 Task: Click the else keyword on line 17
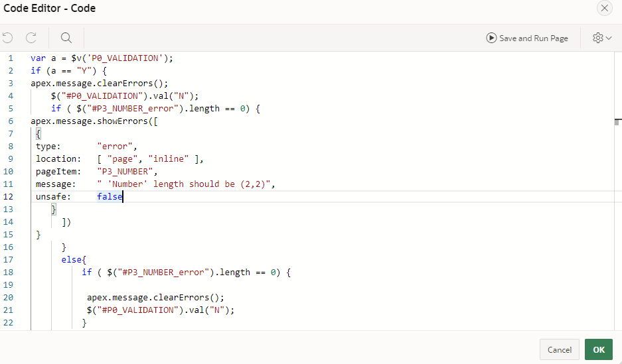(x=72, y=260)
